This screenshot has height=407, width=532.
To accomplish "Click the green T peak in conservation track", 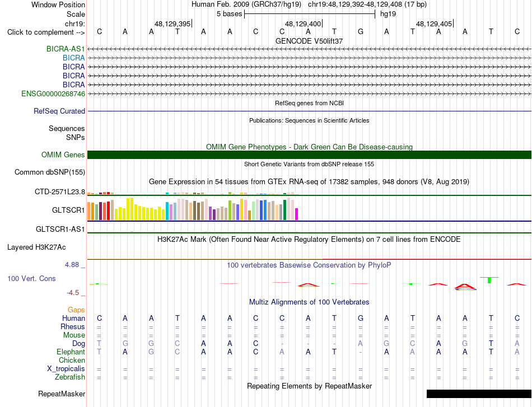I will pos(489,280).
